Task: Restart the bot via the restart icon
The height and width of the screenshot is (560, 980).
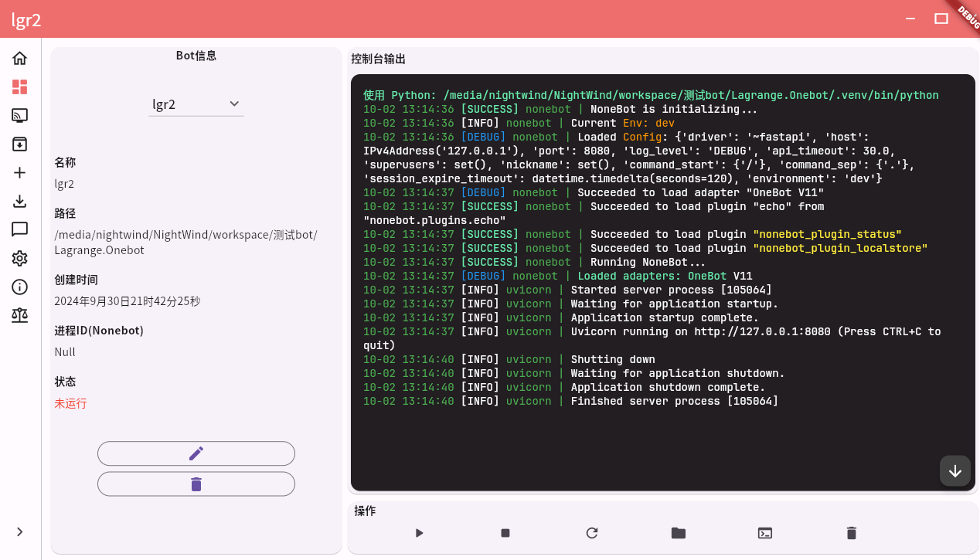Action: click(591, 533)
